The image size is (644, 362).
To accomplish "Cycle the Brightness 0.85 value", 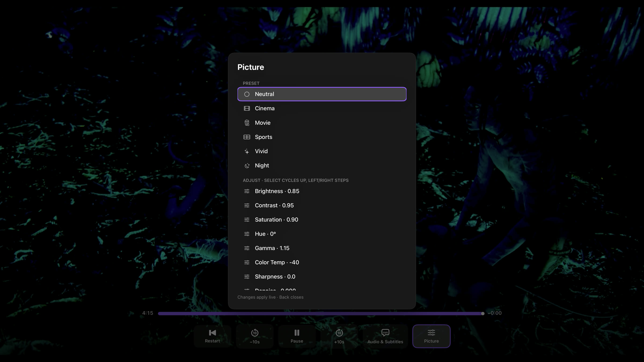I will (x=322, y=191).
